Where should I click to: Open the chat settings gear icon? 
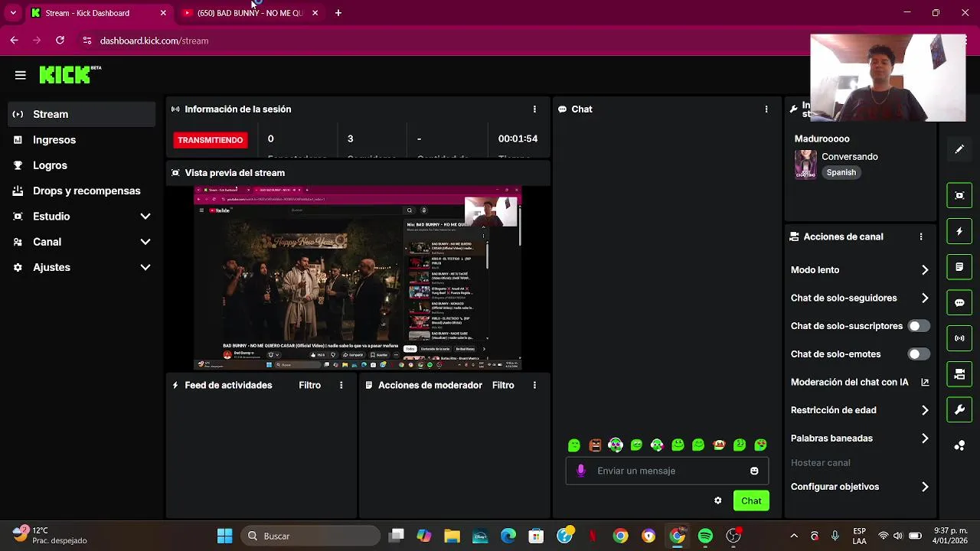coord(717,500)
